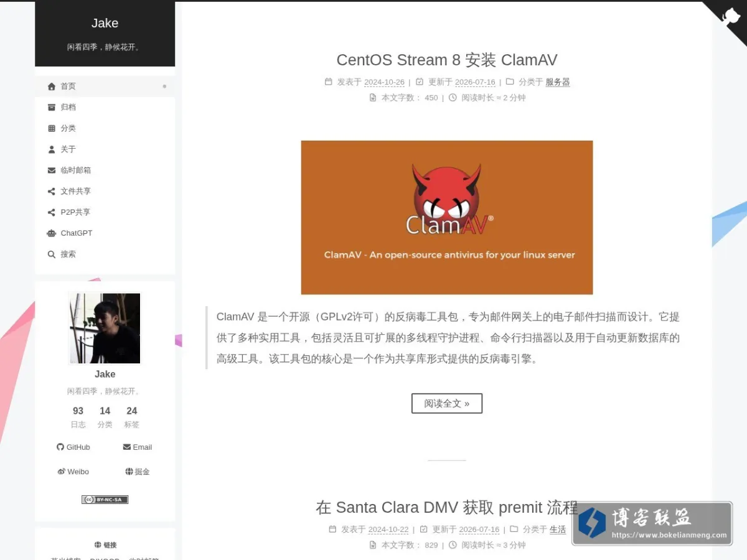Click the 阅读全文 » button
Viewport: 747px width, 560px height.
tap(447, 403)
